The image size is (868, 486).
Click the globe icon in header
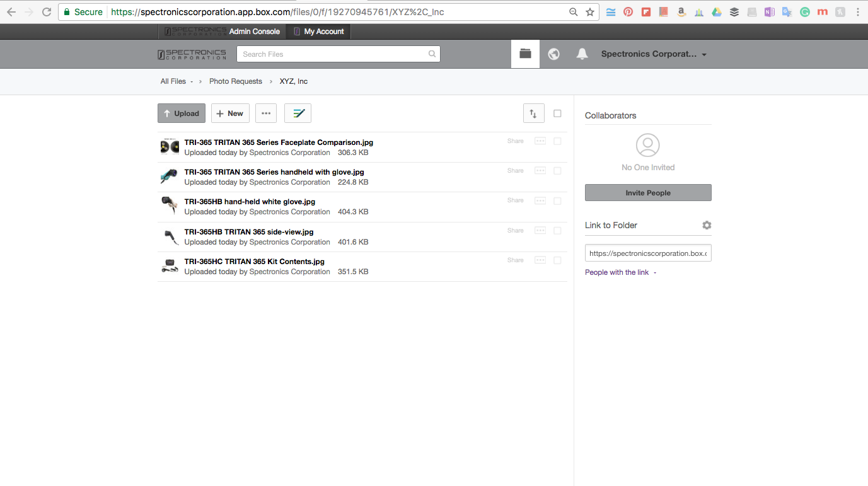[x=554, y=54]
